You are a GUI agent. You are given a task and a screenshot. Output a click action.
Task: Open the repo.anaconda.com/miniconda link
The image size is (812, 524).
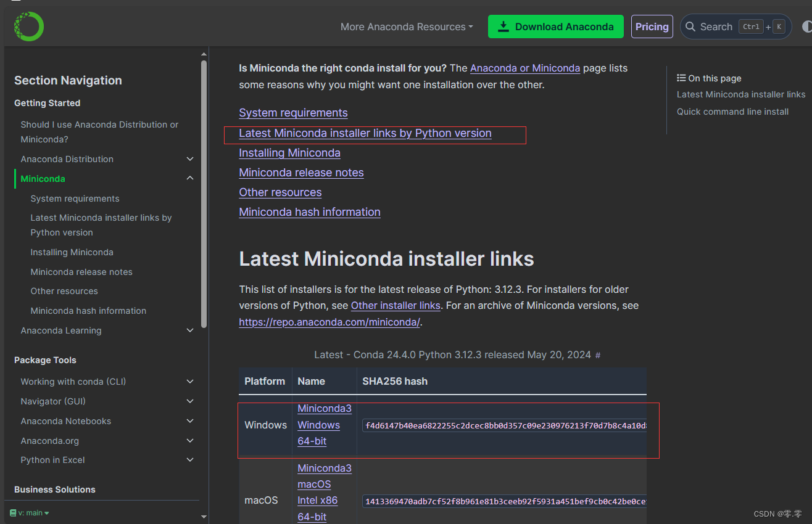(x=329, y=322)
